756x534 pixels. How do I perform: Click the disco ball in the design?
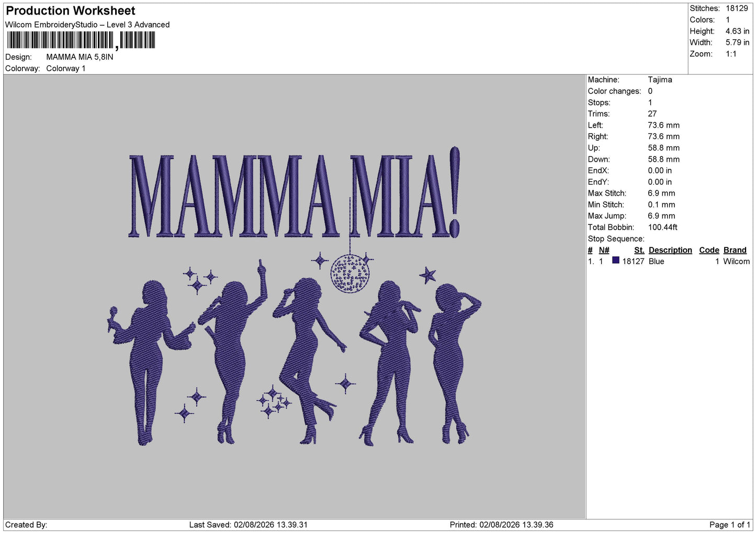[x=350, y=273]
